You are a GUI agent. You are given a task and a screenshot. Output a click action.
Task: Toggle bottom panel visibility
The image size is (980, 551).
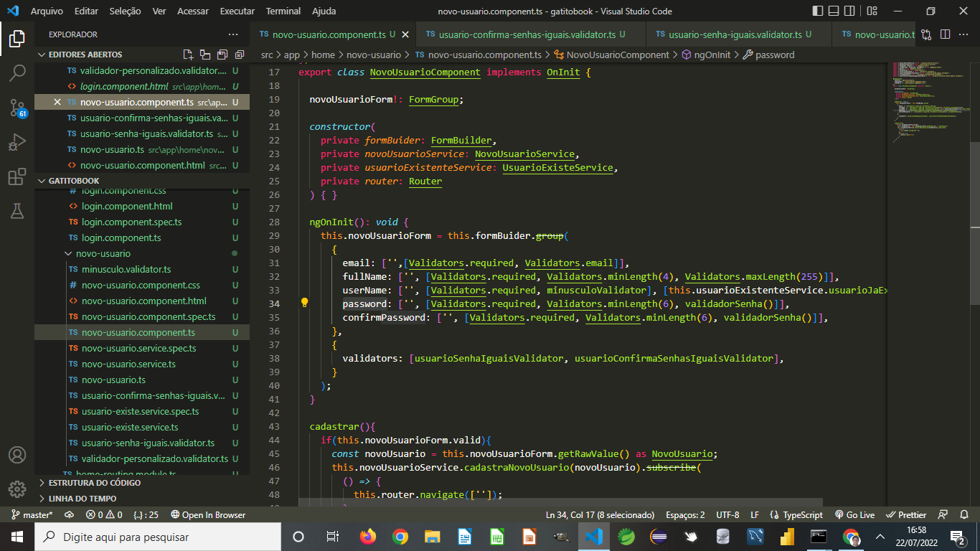coord(835,11)
